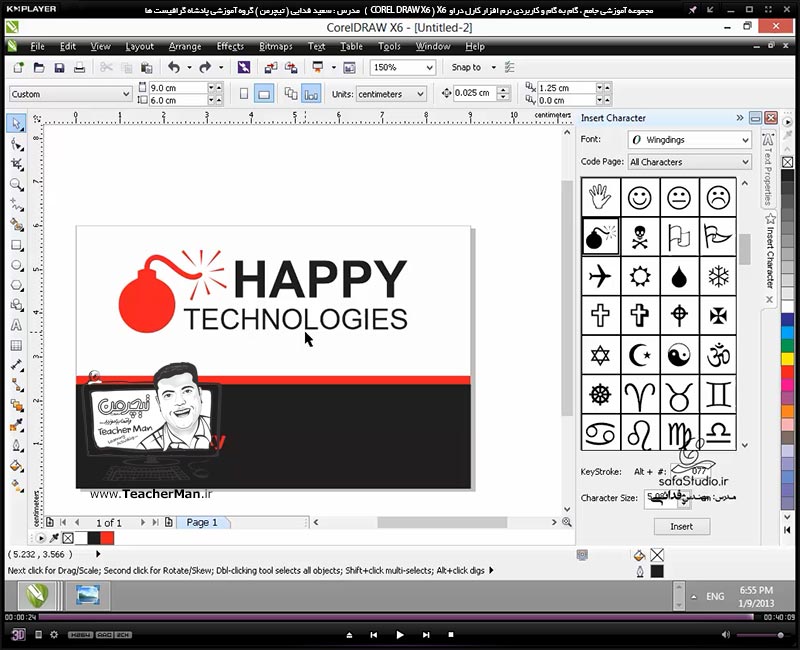
Task: Click the Open file icon
Action: 39,67
